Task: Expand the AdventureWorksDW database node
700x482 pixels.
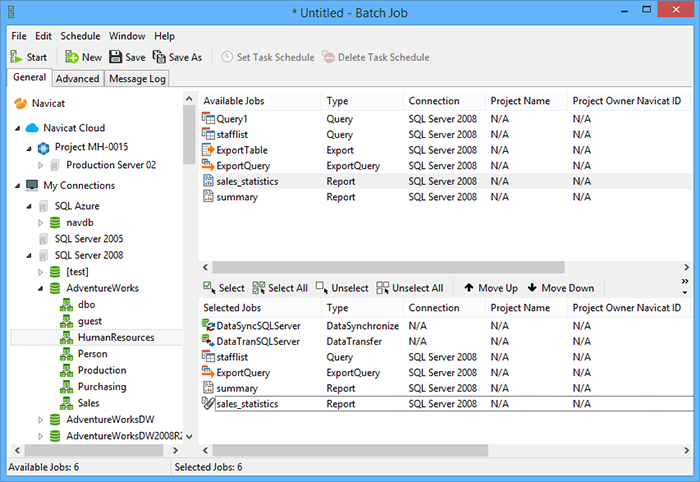Action: 41,420
